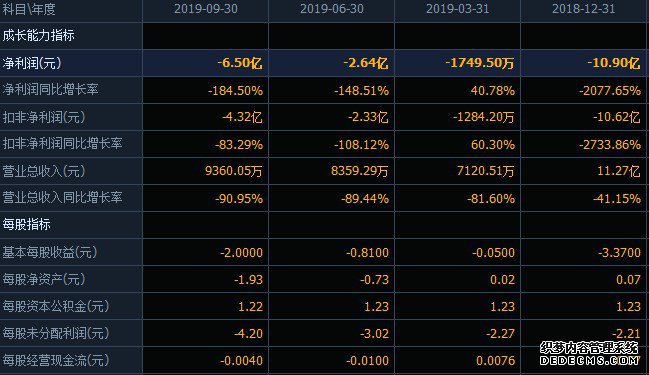This screenshot has height=375, width=649.
Task: Click the 11.27亿 revenue cell
Action: coord(619,171)
